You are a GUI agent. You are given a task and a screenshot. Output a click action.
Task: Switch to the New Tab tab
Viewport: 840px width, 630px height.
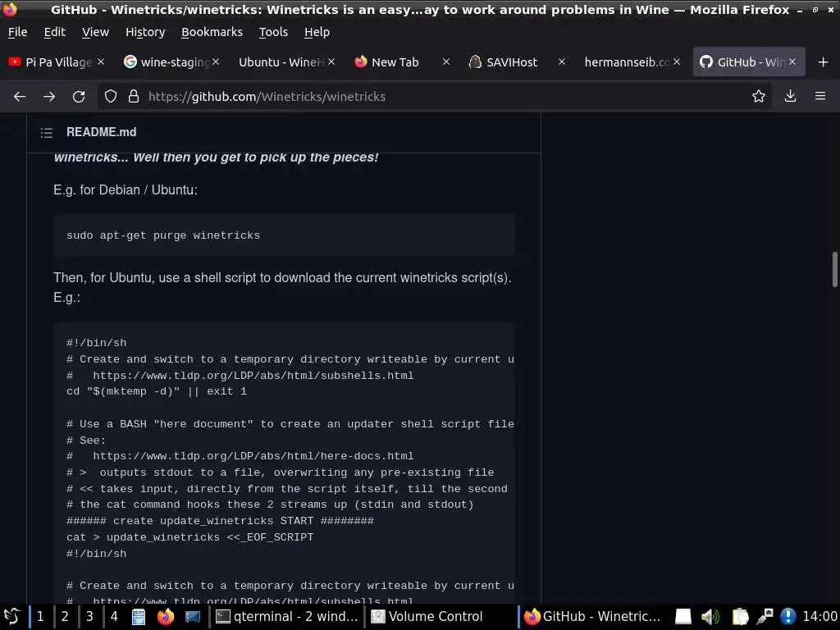point(395,62)
